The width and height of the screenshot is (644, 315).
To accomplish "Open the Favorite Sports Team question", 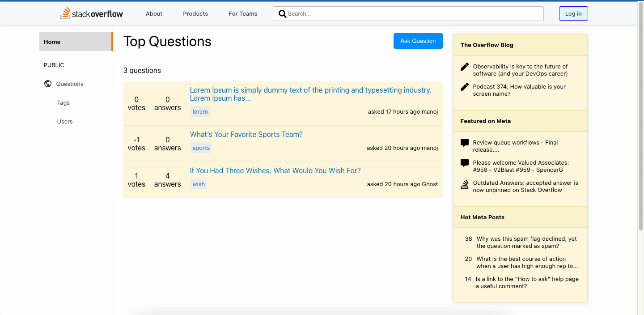I will click(246, 135).
